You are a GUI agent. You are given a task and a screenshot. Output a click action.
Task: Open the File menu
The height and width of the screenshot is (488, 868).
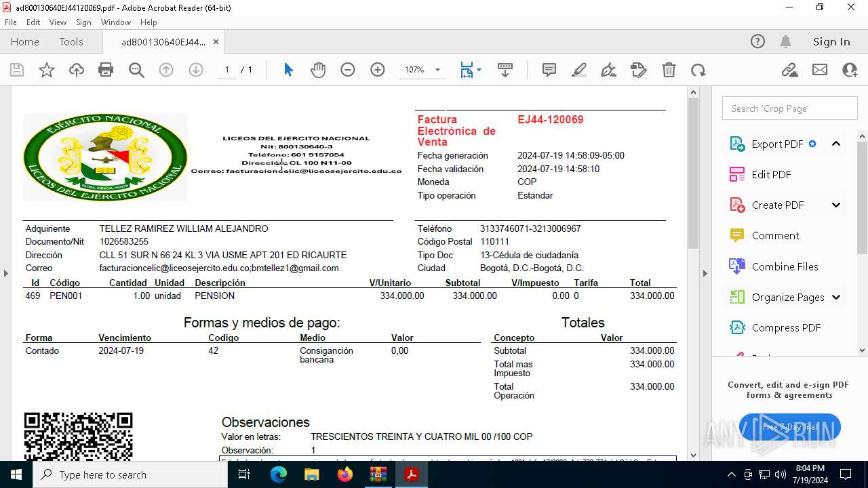click(11, 22)
